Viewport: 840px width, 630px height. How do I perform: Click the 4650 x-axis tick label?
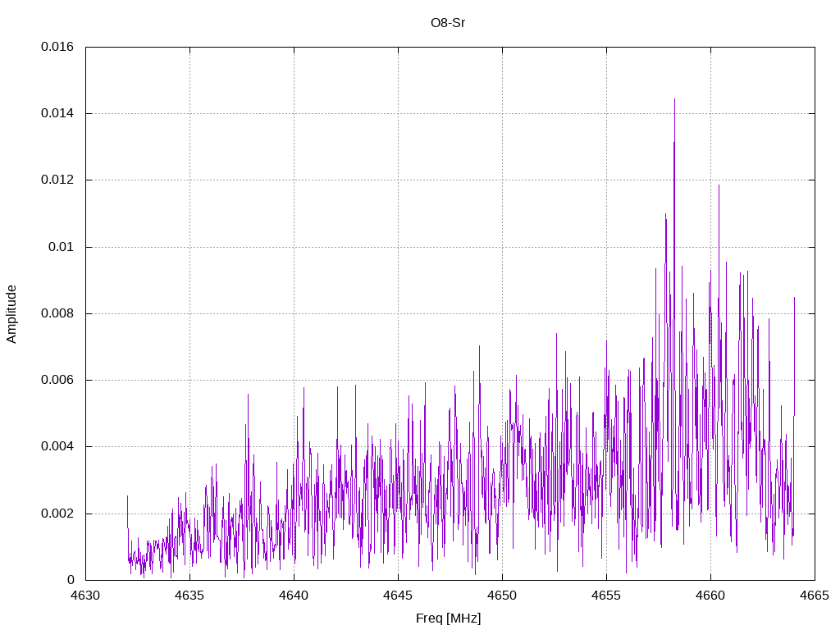pyautogui.click(x=503, y=596)
